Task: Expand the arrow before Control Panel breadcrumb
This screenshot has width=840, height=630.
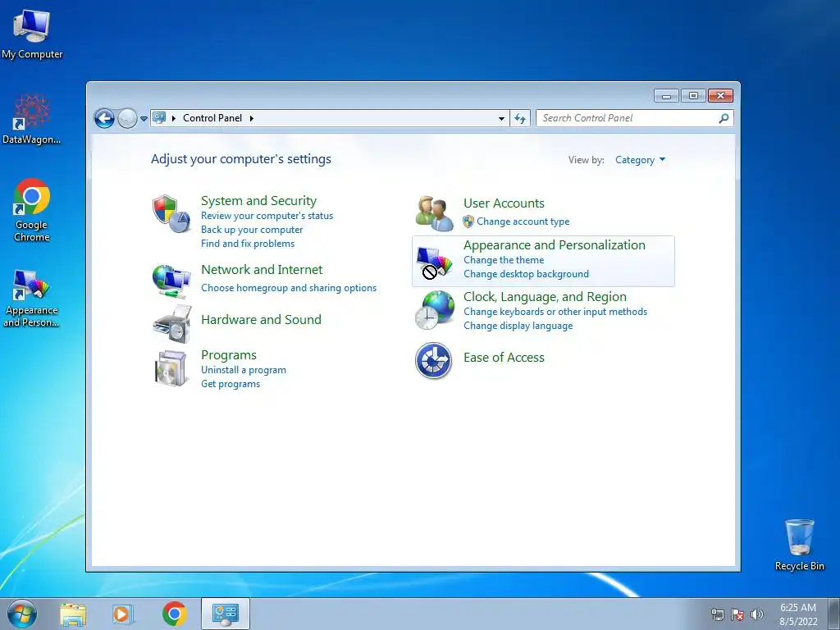Action: pyautogui.click(x=174, y=118)
